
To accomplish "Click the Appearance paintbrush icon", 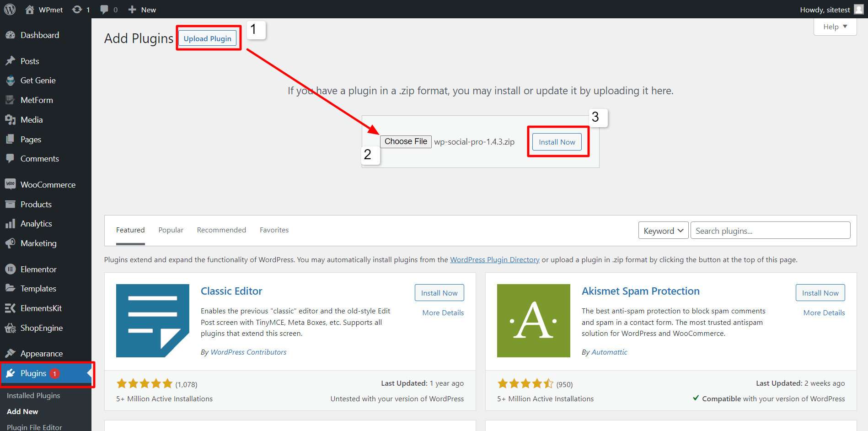I will click(x=10, y=353).
